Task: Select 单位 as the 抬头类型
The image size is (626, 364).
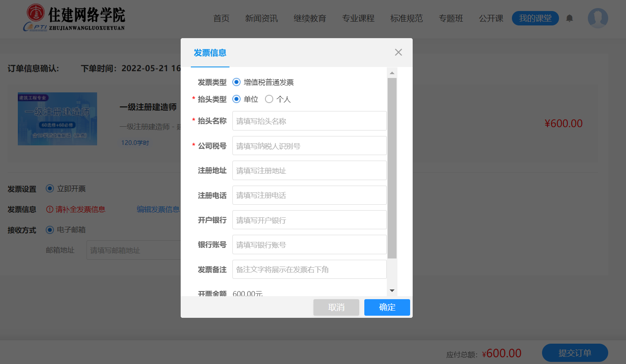Action: click(237, 99)
